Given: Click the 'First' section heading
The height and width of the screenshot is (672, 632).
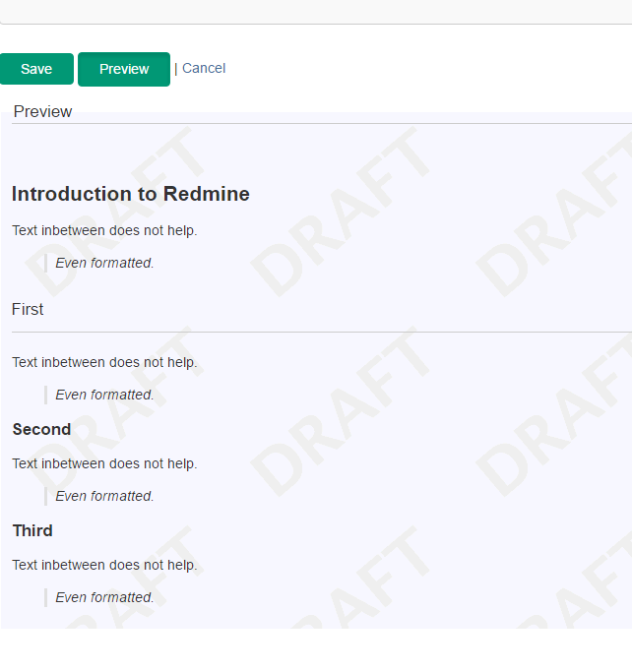Looking at the screenshot, I should [28, 309].
